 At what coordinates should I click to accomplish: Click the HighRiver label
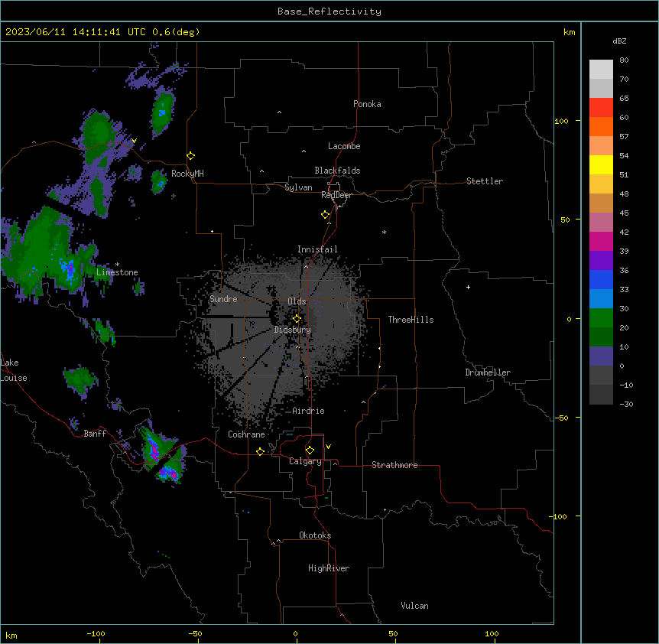(329, 568)
